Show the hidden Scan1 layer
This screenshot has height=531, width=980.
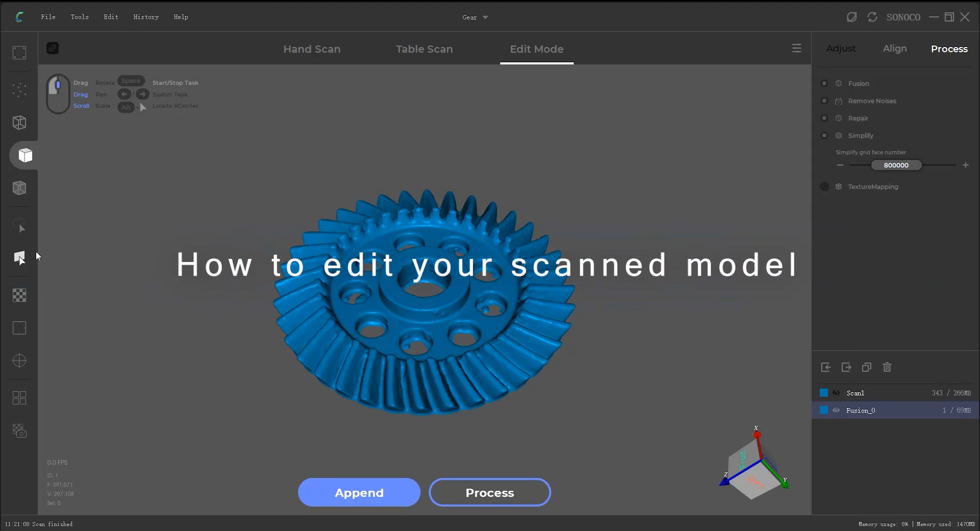[x=836, y=393]
